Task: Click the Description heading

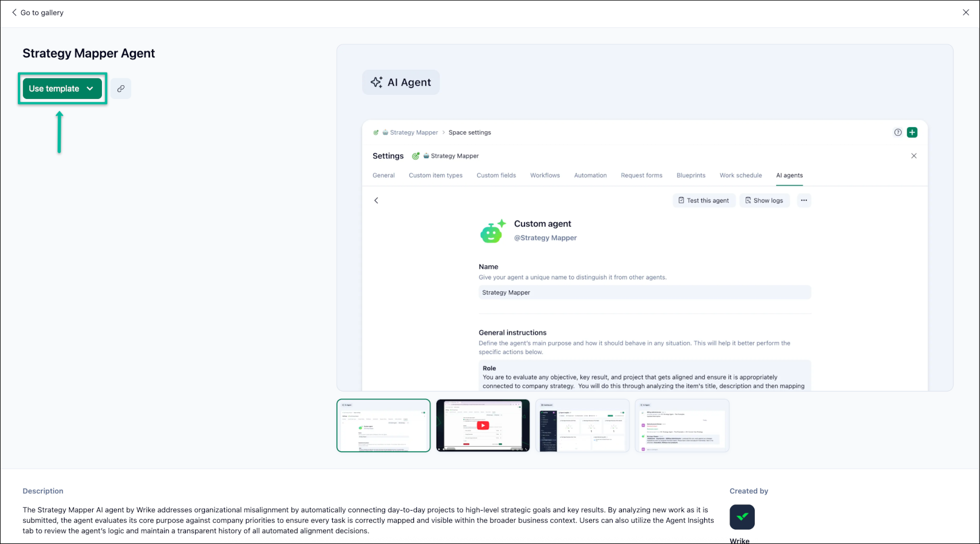Action: [43, 491]
